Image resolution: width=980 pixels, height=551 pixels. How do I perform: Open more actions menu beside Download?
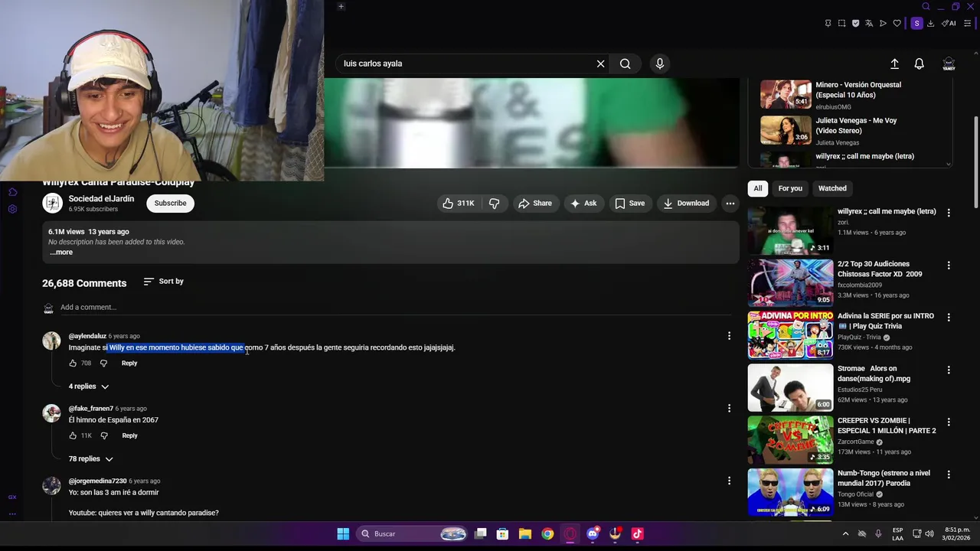[730, 203]
